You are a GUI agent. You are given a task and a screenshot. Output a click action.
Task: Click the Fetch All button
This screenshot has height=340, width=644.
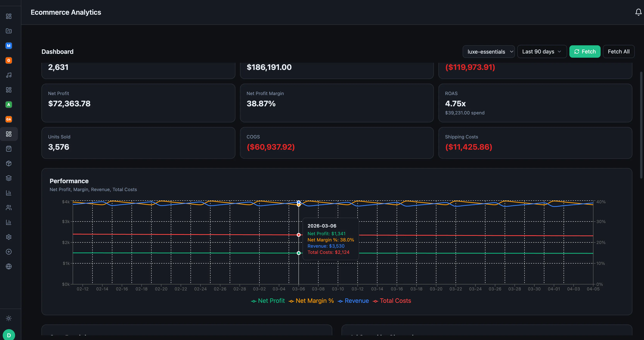coord(618,52)
